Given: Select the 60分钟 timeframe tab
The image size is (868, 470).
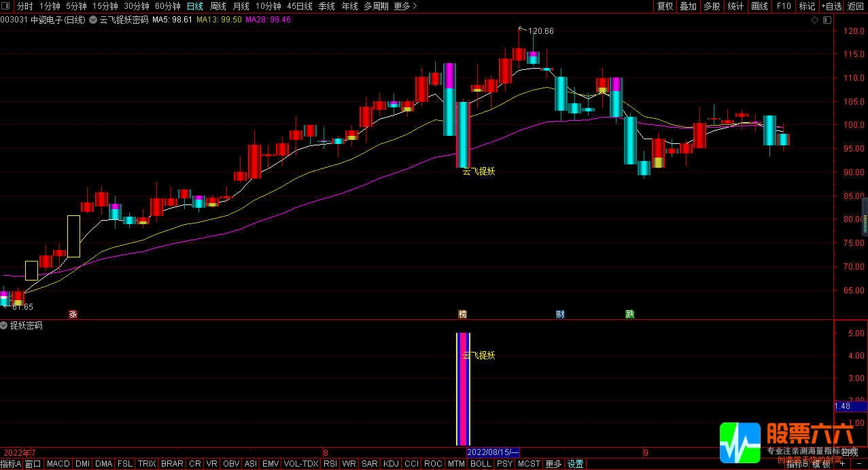Looking at the screenshot, I should (167, 6).
